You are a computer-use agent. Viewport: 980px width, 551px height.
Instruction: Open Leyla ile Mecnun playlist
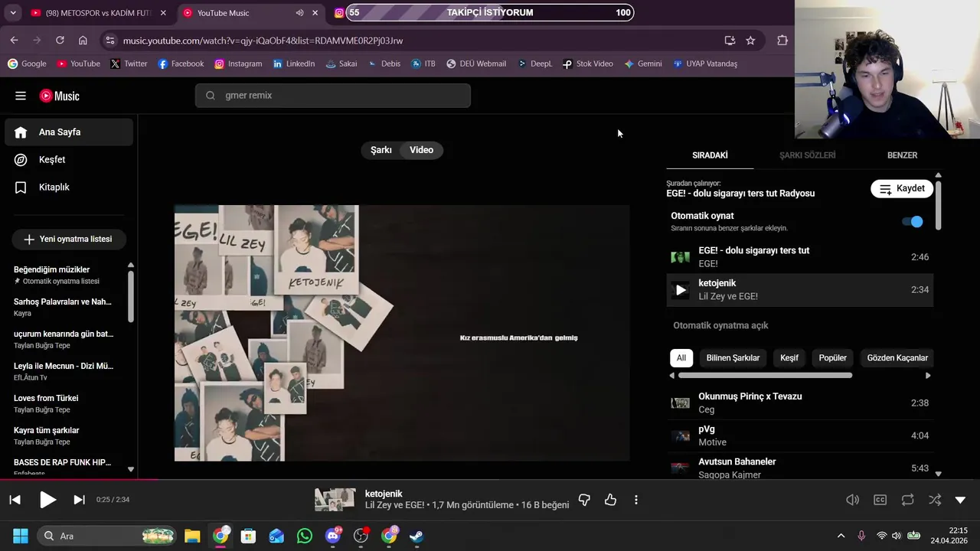click(64, 371)
